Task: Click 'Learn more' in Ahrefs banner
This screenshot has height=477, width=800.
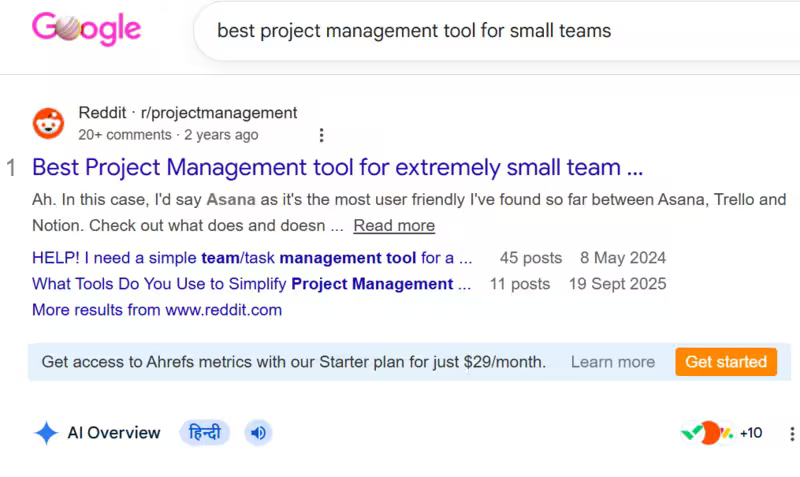Action: click(x=613, y=362)
